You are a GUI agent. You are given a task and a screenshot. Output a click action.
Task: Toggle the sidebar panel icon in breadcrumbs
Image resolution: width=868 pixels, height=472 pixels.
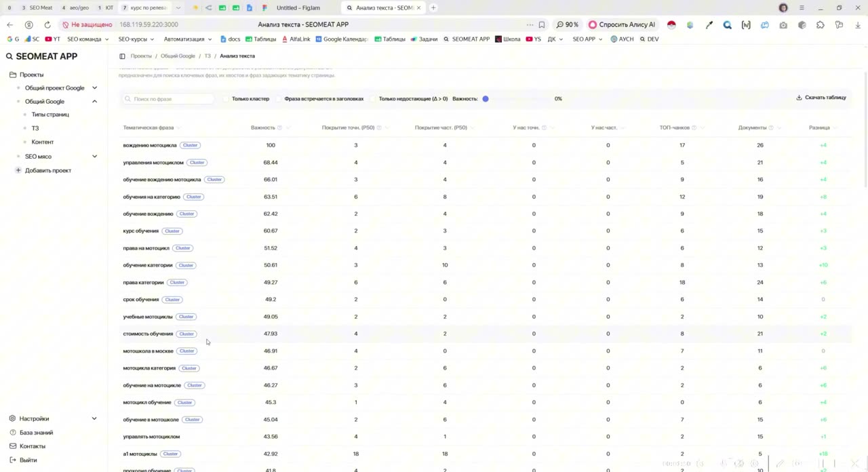point(122,56)
